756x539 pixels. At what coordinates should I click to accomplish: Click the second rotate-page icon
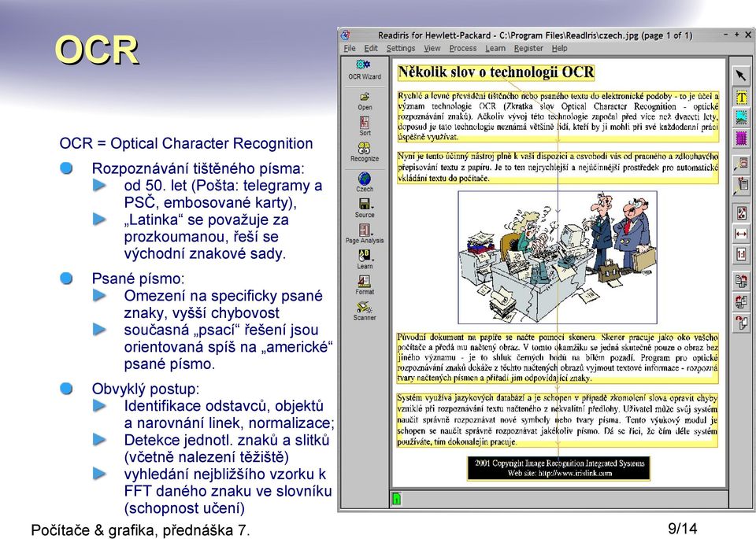coord(741,302)
